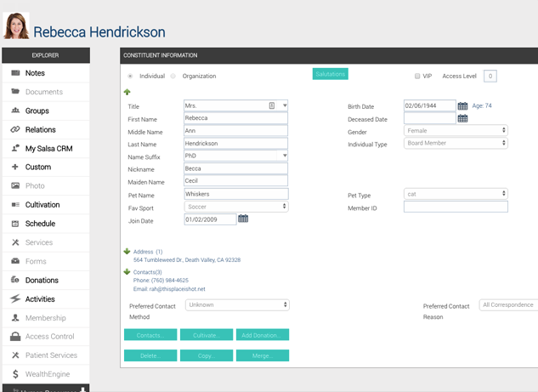Screen dimensions: 538x392
Task: Open the Contacts(3) link
Action: (147, 272)
